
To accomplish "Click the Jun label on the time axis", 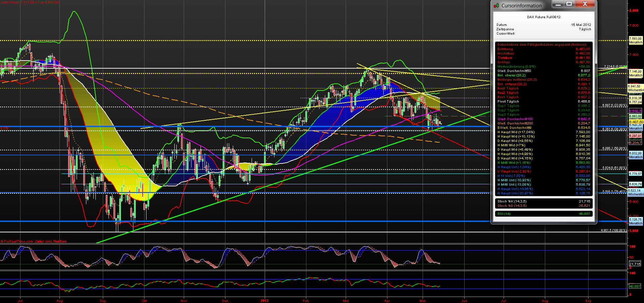I will (x=464, y=301).
